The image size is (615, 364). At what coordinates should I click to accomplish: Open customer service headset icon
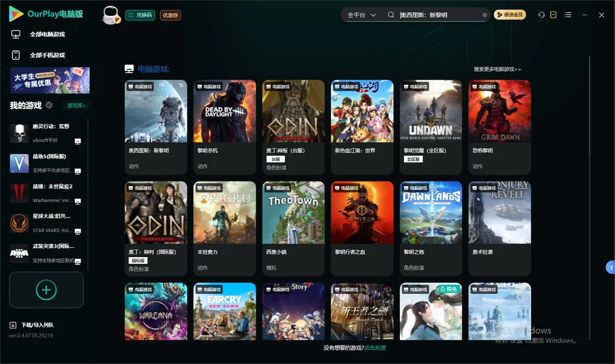541,15
